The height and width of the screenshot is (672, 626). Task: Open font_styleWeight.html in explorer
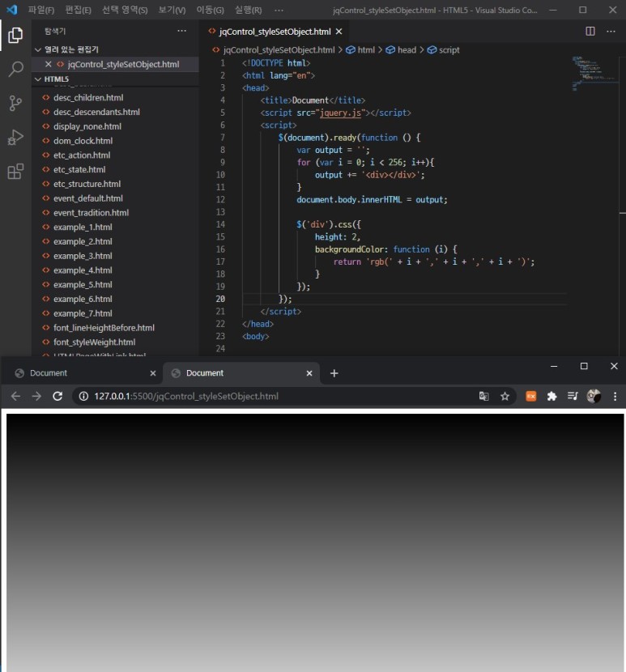(x=94, y=342)
